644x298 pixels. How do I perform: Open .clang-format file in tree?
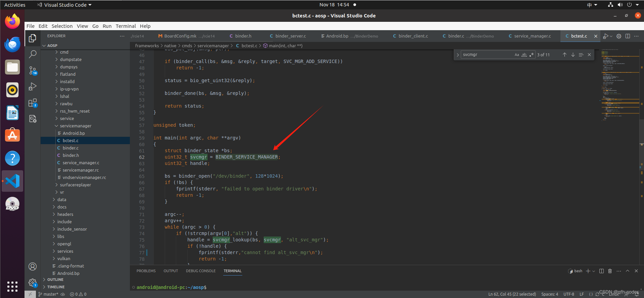tap(85, 266)
